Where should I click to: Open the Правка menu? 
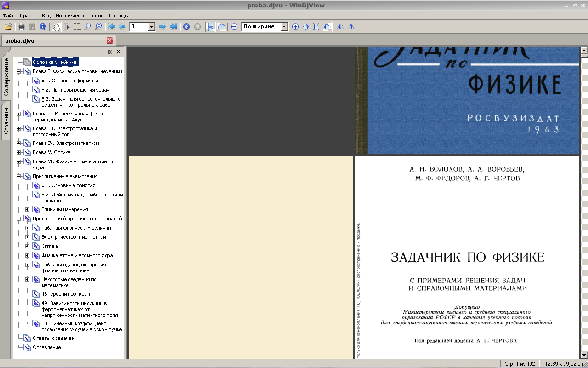pos(28,16)
